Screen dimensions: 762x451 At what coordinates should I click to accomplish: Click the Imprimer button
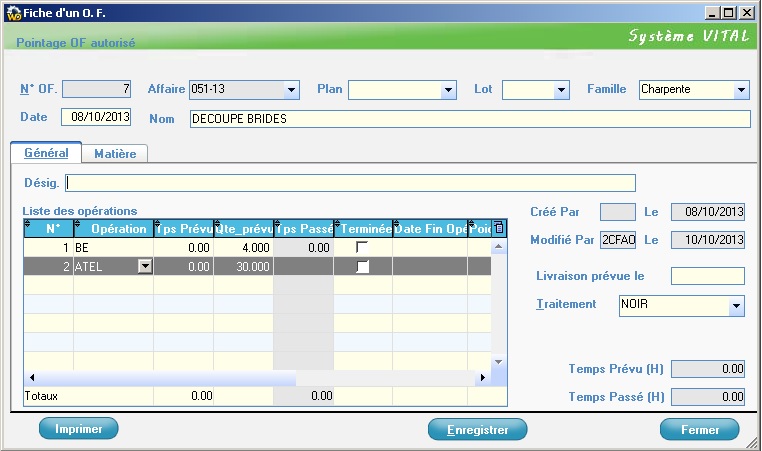tap(79, 429)
